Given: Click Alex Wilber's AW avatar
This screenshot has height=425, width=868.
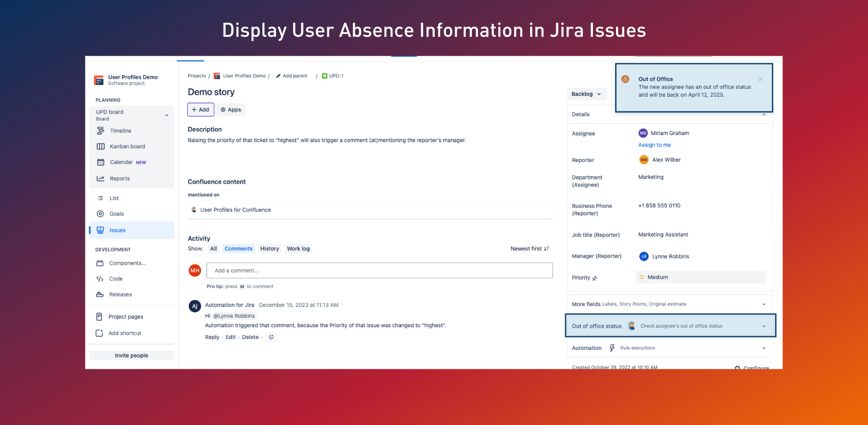Looking at the screenshot, I should click(644, 160).
